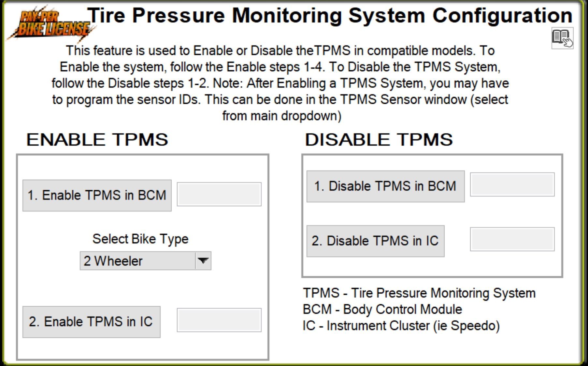Click the 1. Disable TPMS in BCM button
Viewport: 588px width, 366px height.
coord(385,186)
